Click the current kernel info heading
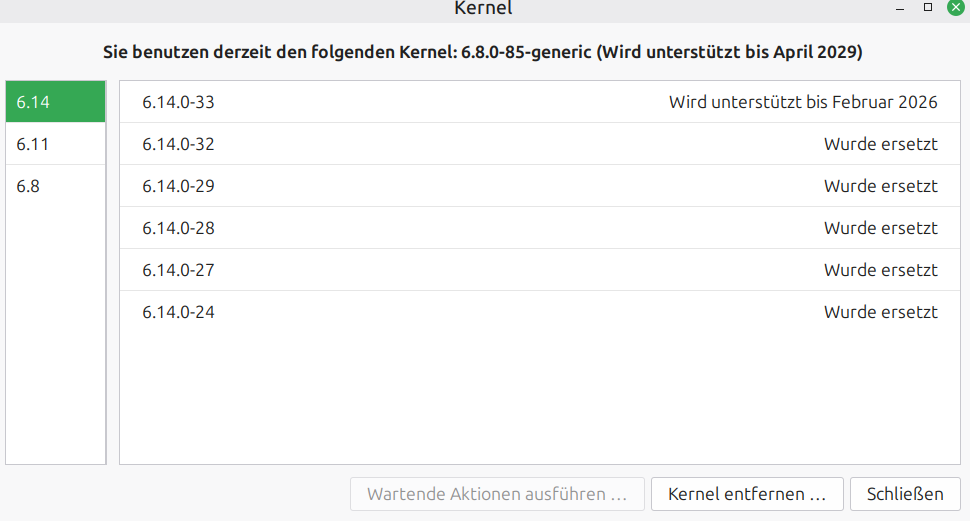The image size is (970, 521). [x=483, y=51]
